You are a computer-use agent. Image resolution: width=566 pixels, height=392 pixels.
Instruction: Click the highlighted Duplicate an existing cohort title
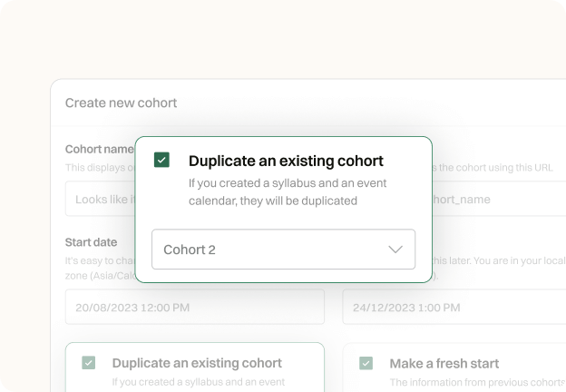[x=286, y=161]
